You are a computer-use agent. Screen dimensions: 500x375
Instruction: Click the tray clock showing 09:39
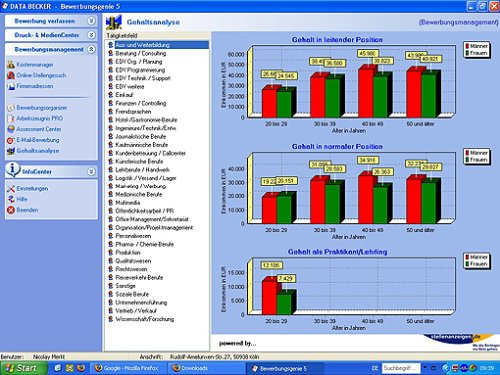click(487, 368)
